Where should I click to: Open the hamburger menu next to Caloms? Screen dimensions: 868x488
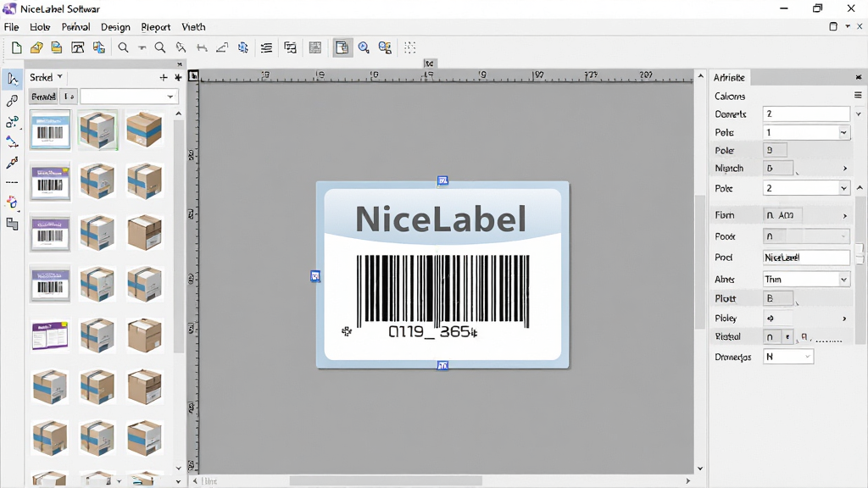pos(858,95)
